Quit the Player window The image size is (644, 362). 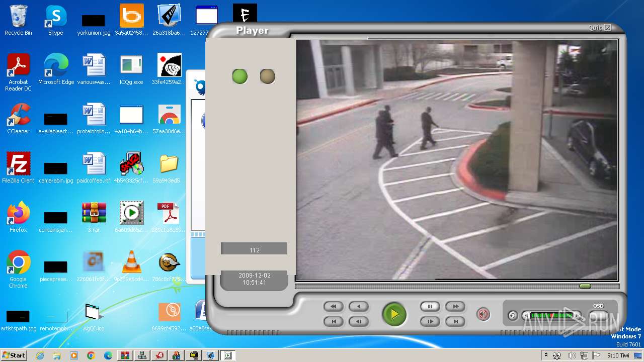600,28
